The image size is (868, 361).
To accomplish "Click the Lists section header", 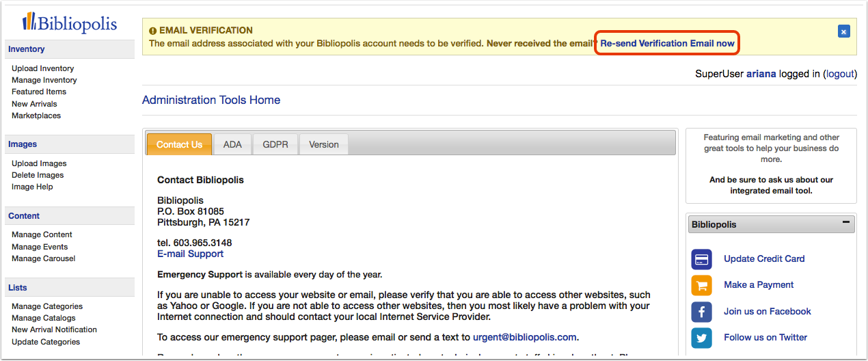I will tap(70, 288).
